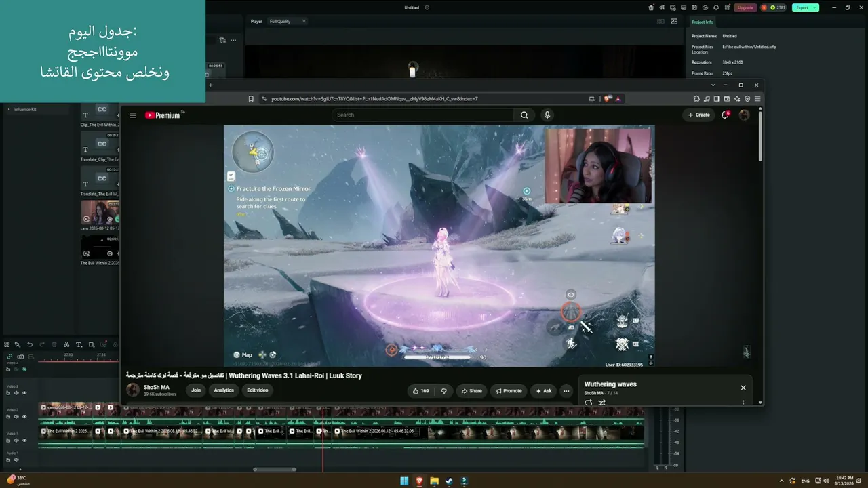The width and height of the screenshot is (868, 488).
Task: Open the browser tab search chevron
Action: (x=713, y=85)
